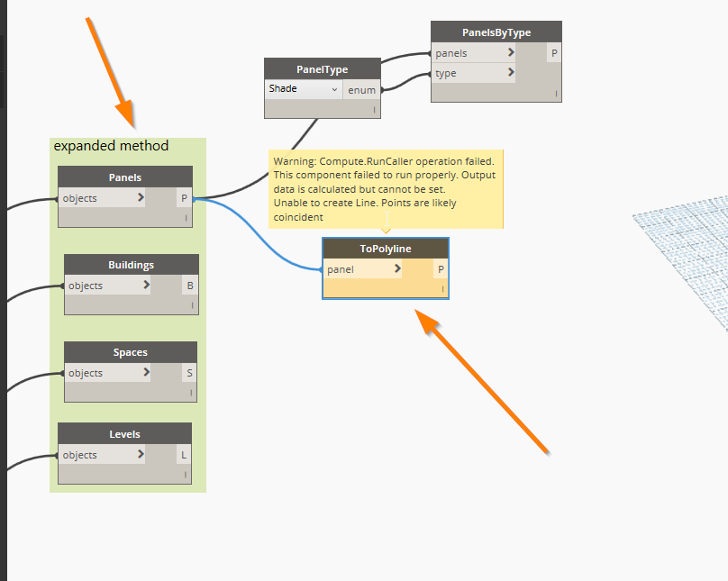Click the expanded method group label

coord(111,145)
